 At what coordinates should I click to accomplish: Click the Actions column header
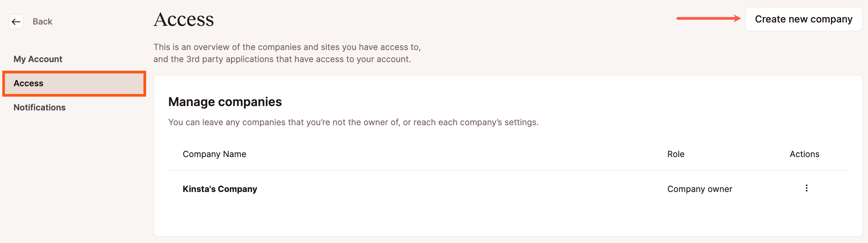tap(804, 154)
